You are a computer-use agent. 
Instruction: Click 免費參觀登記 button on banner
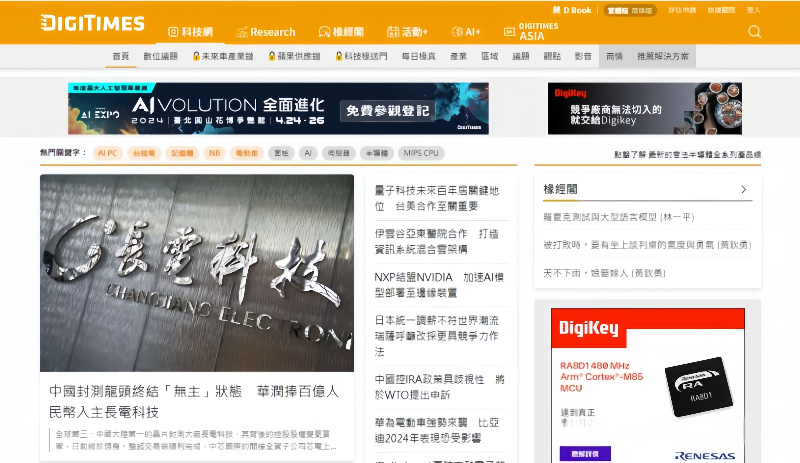click(x=388, y=110)
